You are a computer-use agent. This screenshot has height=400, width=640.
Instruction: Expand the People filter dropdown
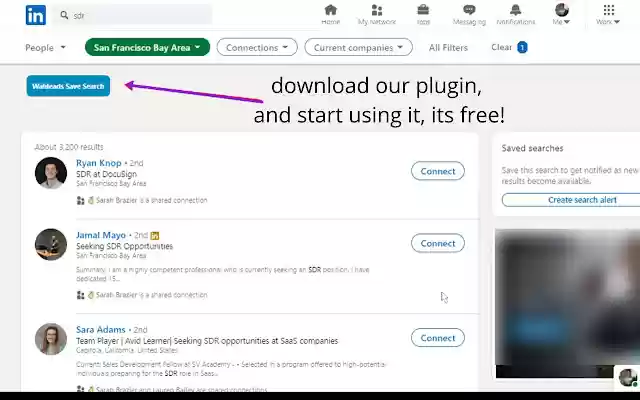45,48
